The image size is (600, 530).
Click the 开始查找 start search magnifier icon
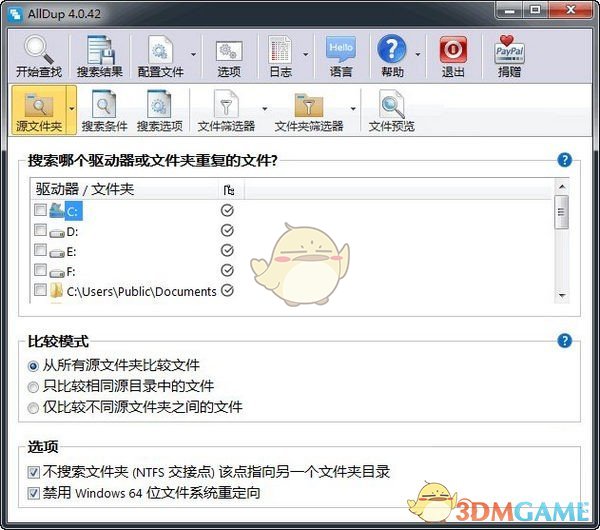tap(39, 50)
